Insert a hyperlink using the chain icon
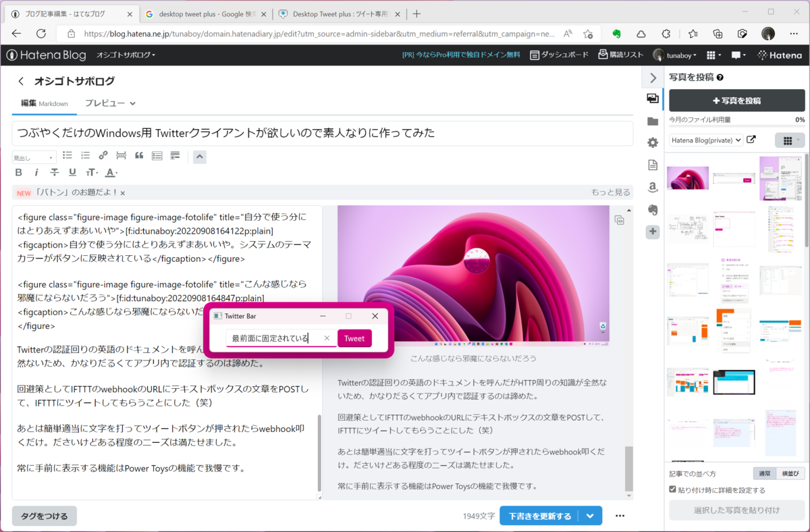Viewport: 810px width, 532px height. 103,155
